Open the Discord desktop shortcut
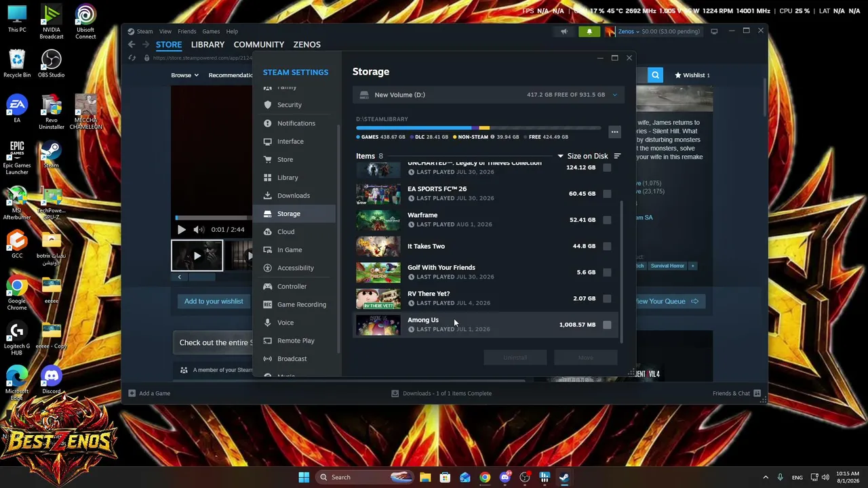 click(52, 381)
